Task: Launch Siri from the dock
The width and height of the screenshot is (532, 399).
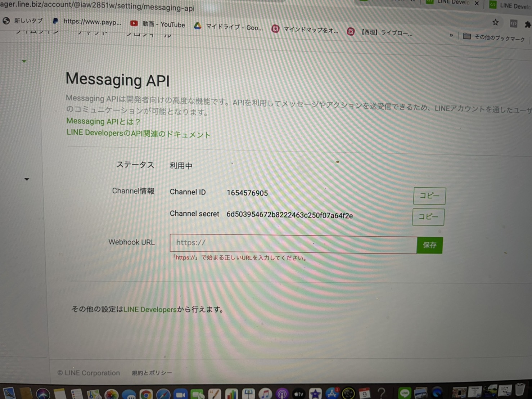Action: click(x=43, y=394)
